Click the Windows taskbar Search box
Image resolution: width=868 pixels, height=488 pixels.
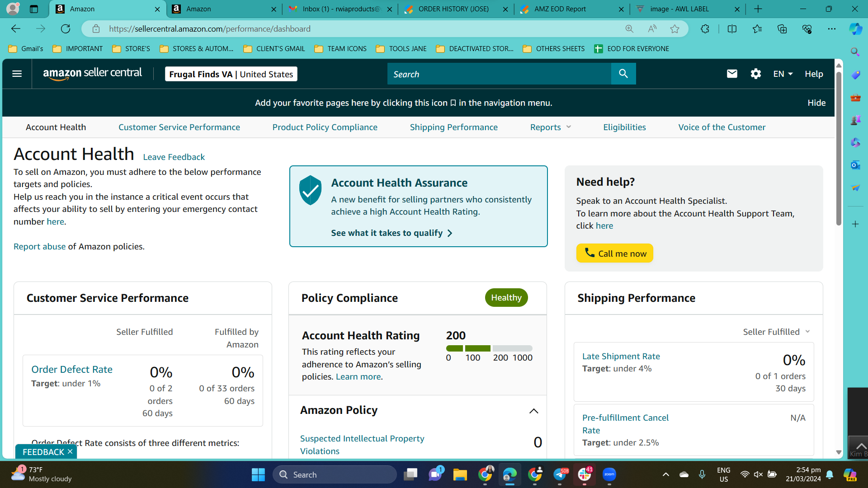point(335,474)
